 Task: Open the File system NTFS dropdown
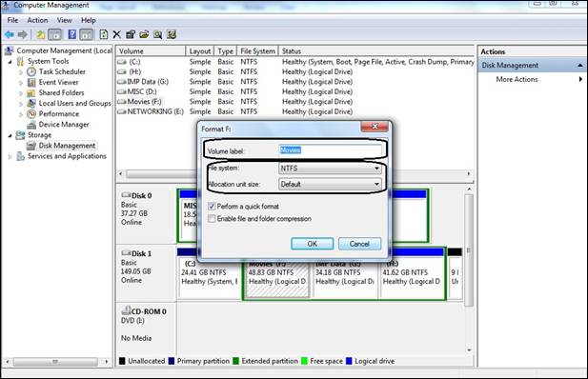(x=330, y=169)
